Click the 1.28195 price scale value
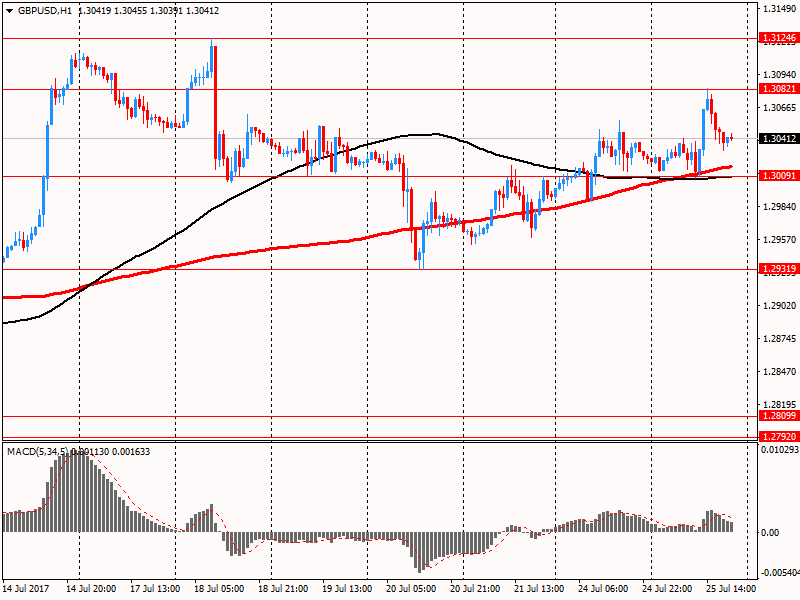Screen dimensions: 800x600 [x=780, y=405]
